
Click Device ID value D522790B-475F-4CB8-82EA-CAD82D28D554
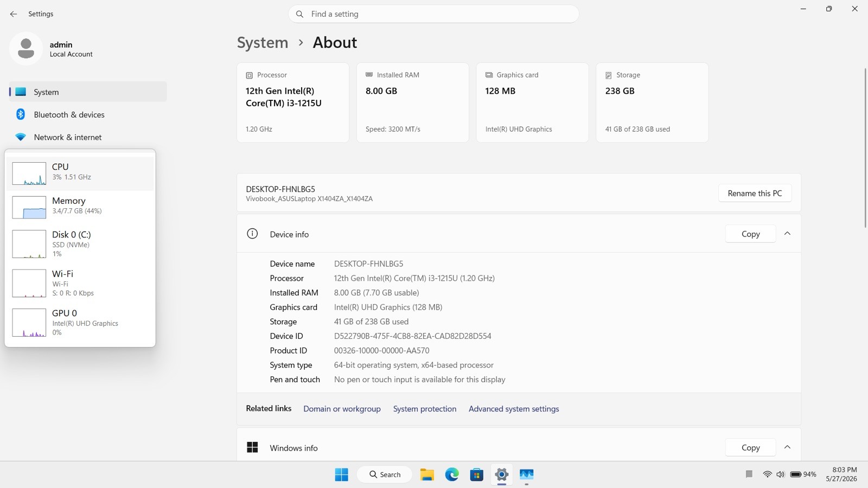413,336
